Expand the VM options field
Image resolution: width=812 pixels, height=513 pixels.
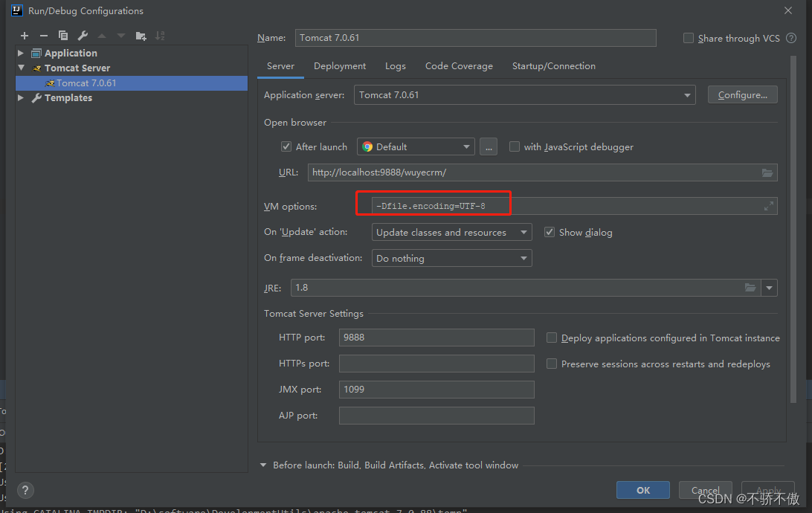(769, 206)
